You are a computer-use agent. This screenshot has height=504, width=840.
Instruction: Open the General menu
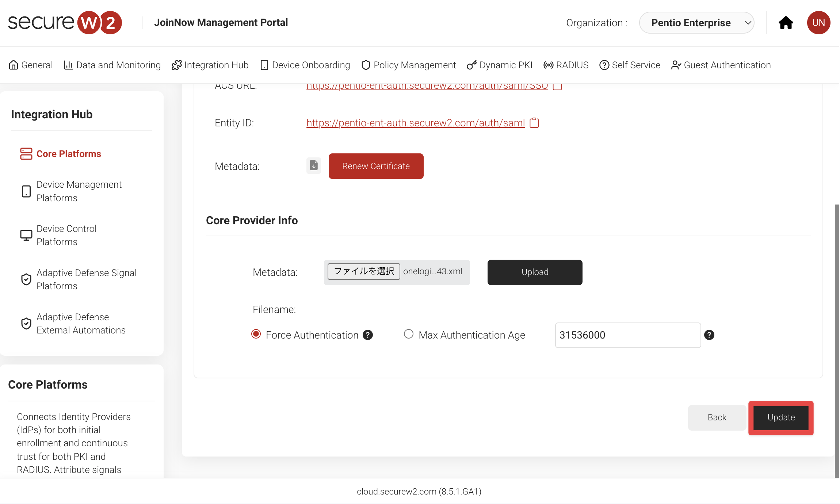point(31,65)
